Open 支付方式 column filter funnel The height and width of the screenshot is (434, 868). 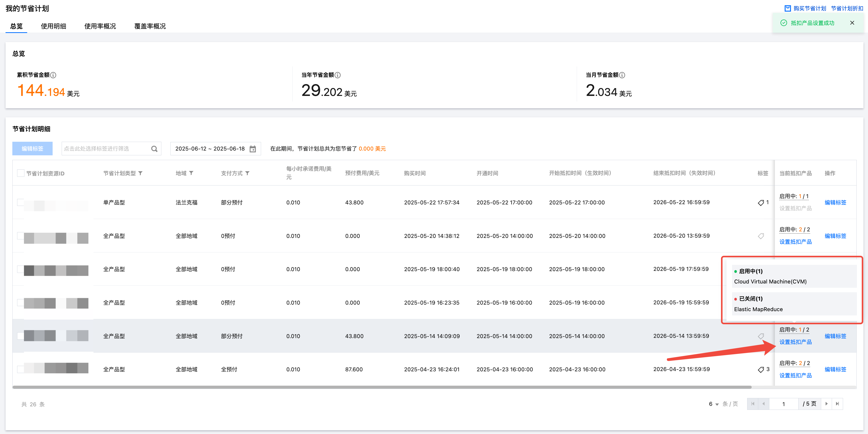point(247,173)
